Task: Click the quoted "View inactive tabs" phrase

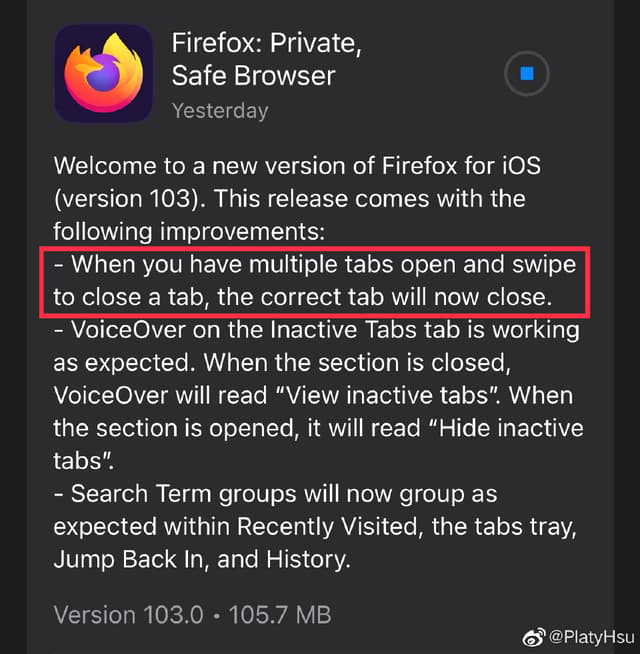Action: pos(387,395)
